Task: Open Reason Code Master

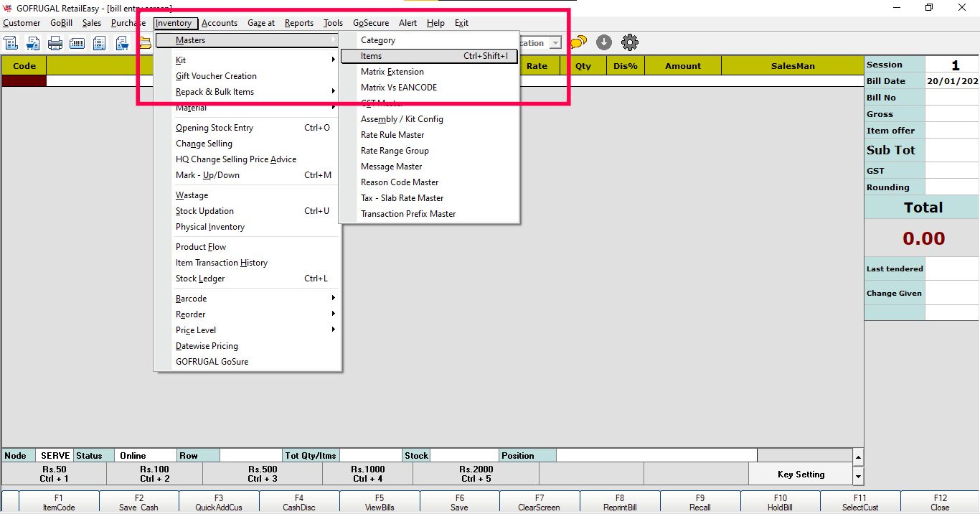Action: click(x=429, y=182)
